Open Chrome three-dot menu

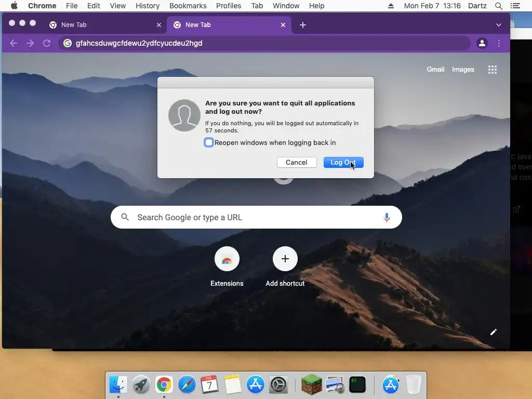click(498, 43)
